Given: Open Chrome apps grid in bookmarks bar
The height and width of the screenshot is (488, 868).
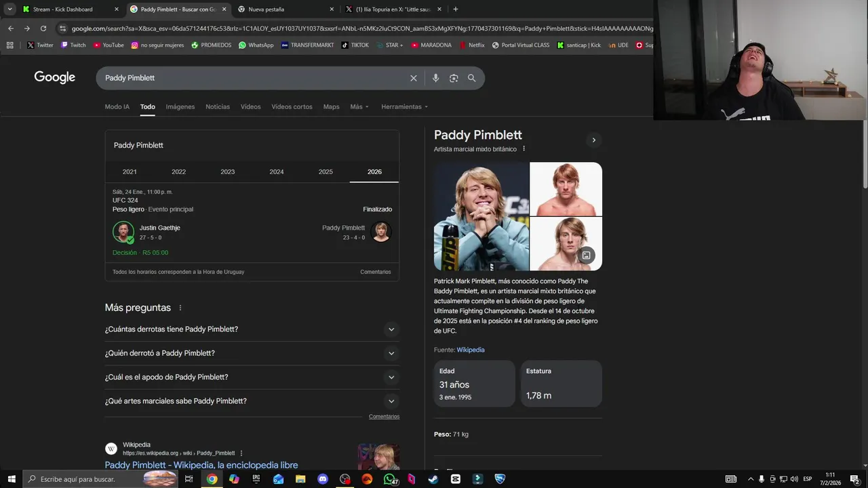Looking at the screenshot, I should (x=9, y=45).
